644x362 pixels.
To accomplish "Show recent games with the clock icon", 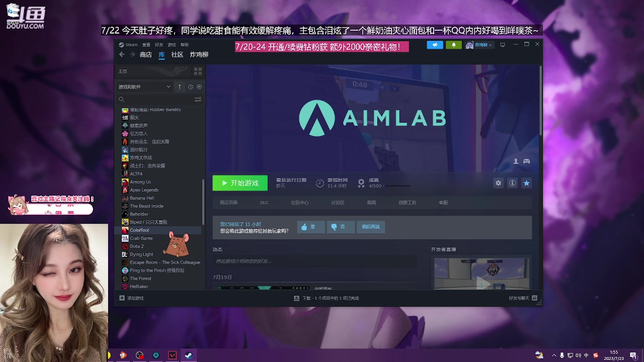I will pyautogui.click(x=191, y=86).
